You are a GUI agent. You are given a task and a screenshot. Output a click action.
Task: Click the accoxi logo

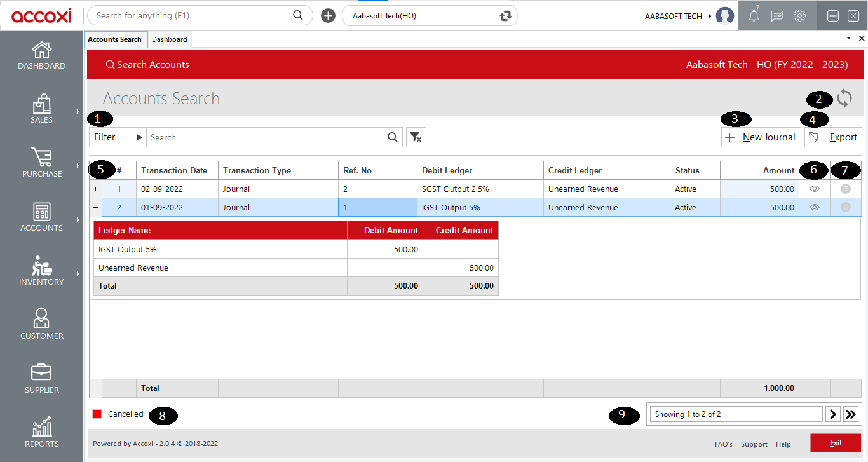coord(41,16)
